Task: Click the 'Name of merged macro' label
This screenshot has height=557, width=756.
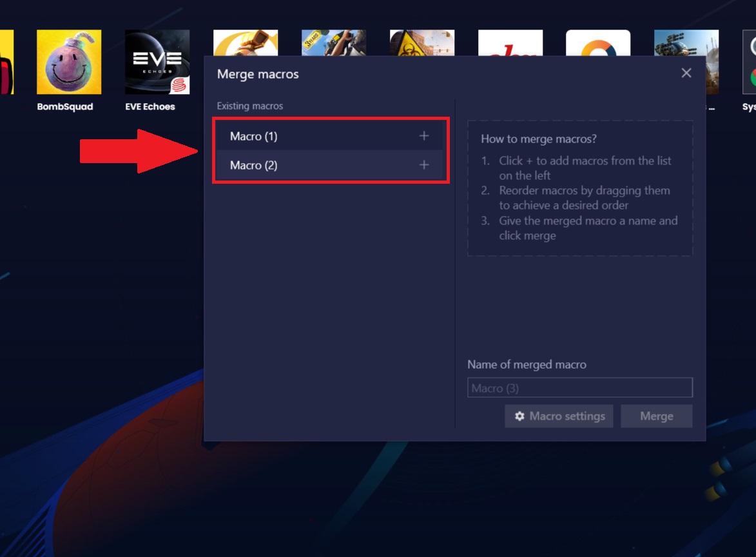Action: (x=527, y=365)
